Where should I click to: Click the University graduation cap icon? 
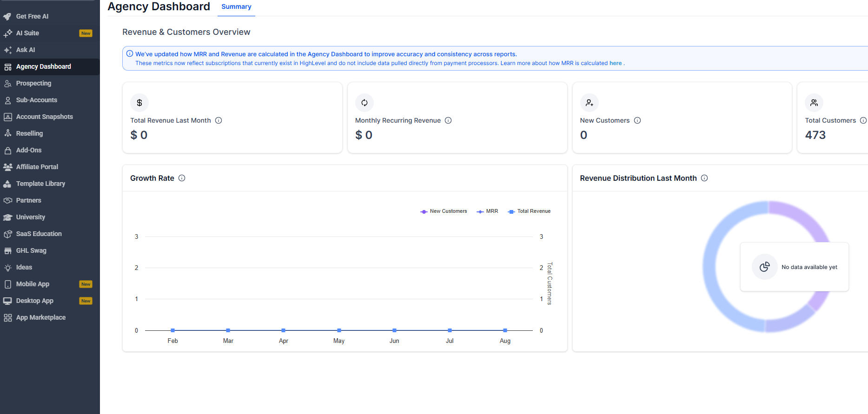[7, 217]
